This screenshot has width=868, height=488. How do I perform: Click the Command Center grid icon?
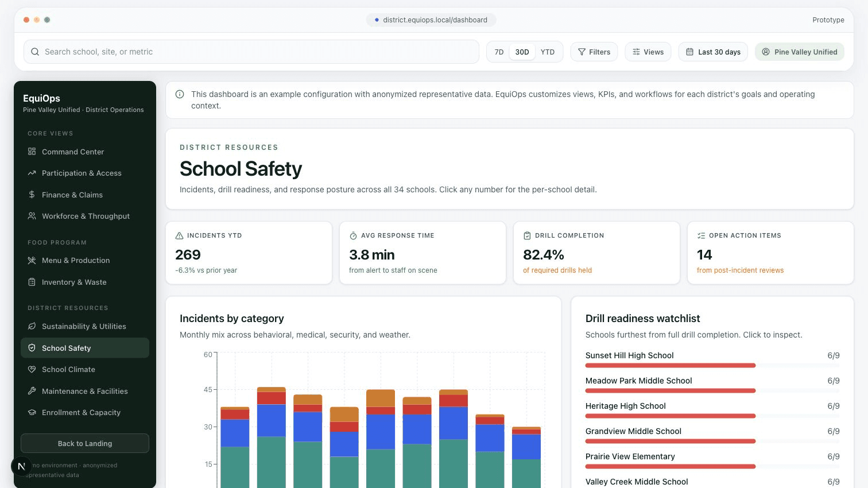(x=32, y=152)
